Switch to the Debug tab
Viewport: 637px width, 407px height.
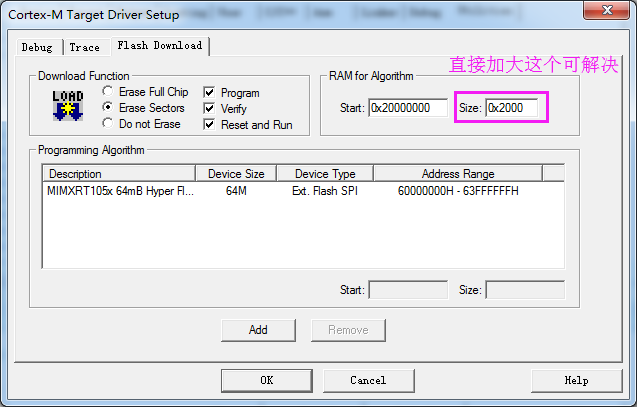point(37,47)
